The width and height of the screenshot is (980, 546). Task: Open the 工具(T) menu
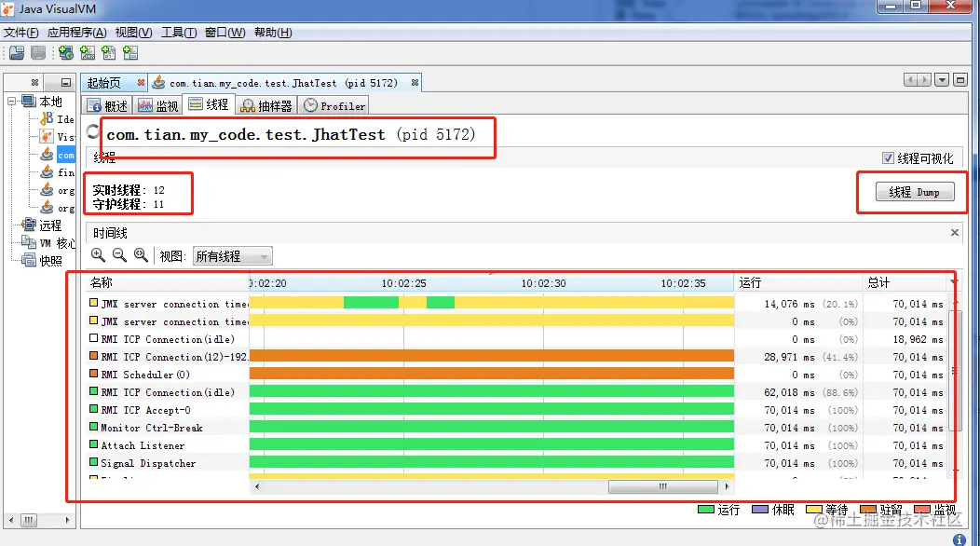click(179, 33)
